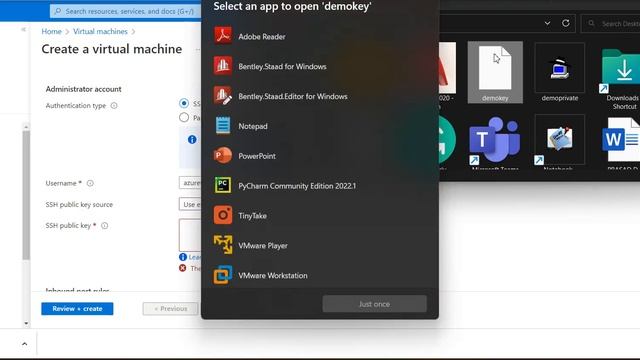Screen dimensions: 640x360
Task: Click the scrollbar down arrow
Action: [x=26, y=323]
